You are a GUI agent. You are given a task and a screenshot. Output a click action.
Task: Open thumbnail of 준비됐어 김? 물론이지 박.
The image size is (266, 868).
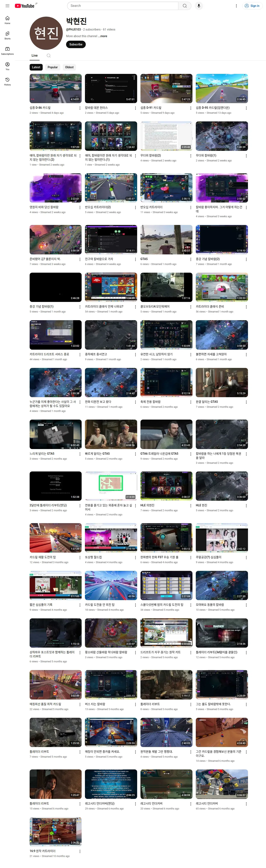coord(56,240)
